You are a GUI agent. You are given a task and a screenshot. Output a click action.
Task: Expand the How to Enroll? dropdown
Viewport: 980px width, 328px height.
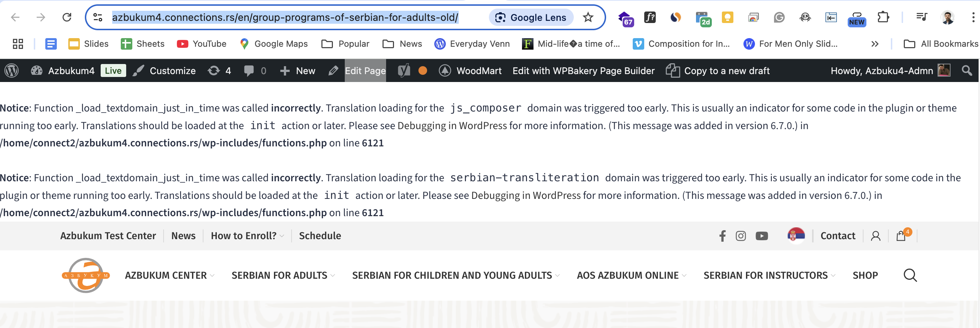coord(247,236)
